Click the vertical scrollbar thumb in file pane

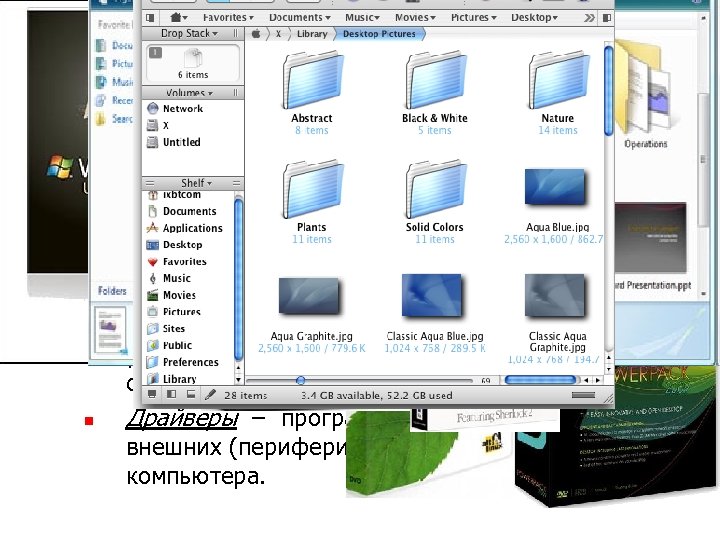click(608, 90)
